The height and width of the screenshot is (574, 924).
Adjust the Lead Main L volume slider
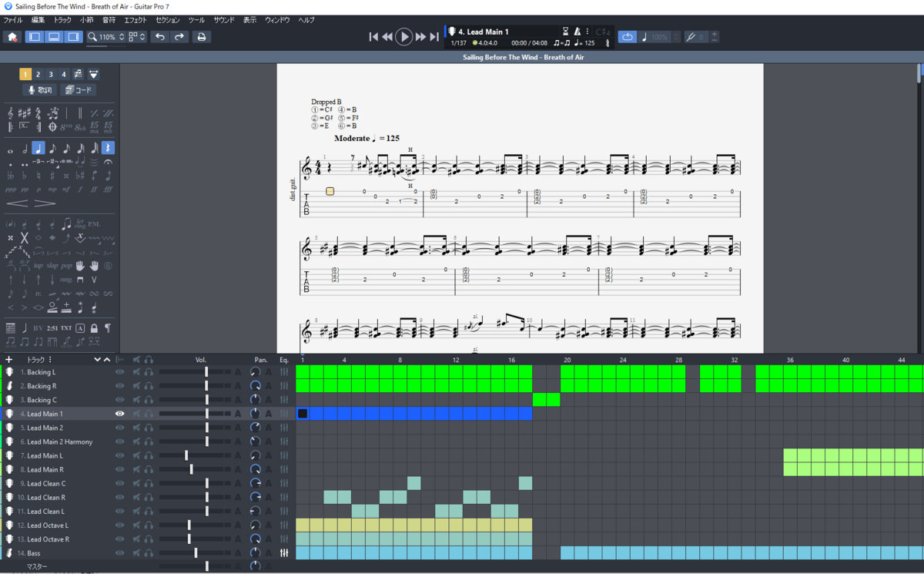coord(186,455)
